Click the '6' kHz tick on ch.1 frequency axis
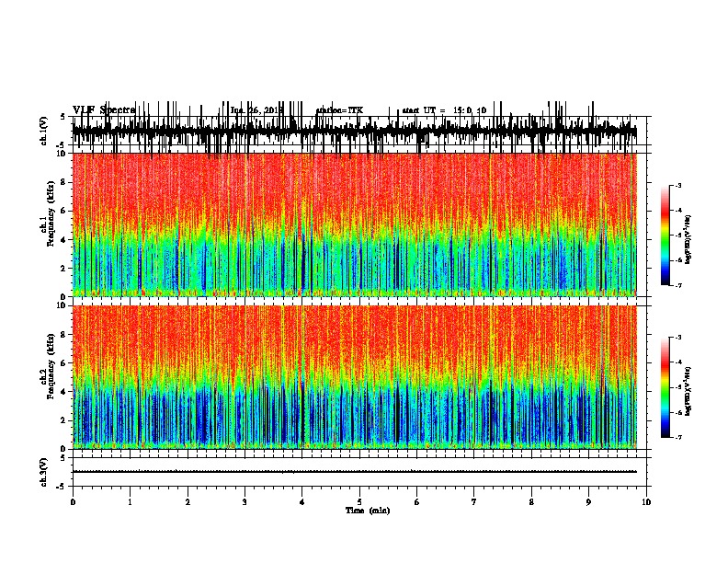Screen dimensions: 728x563 pyautogui.click(x=63, y=211)
